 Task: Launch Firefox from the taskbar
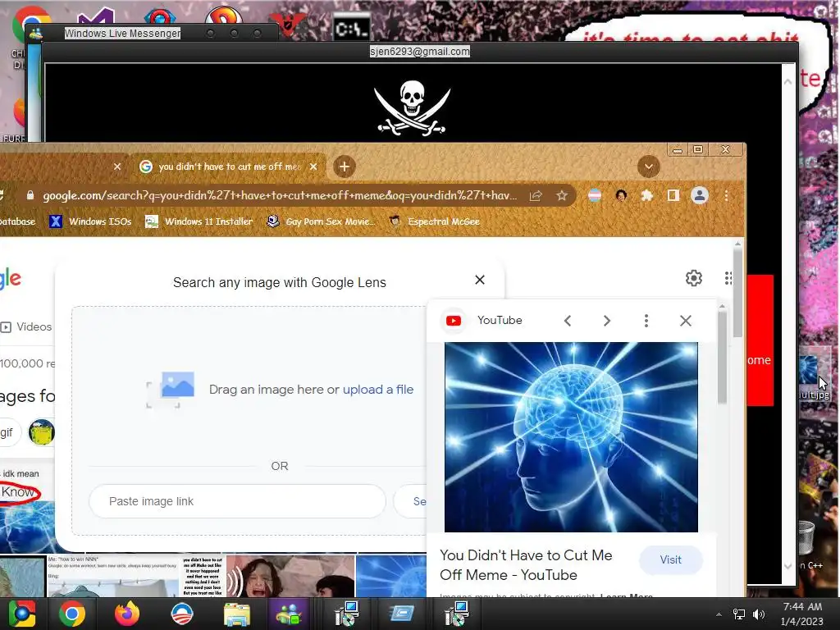click(127, 614)
